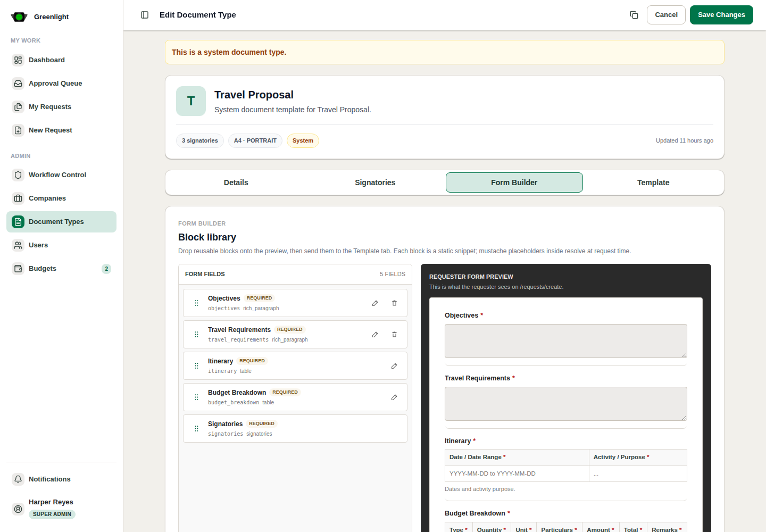The image size is (766, 532).
Task: Delete the Objectives field
Action: pos(394,303)
